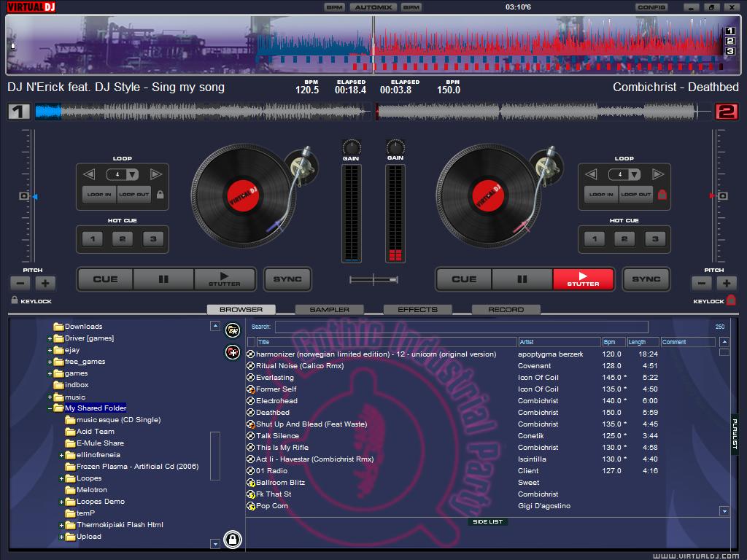Toggle the left BPM button beside Automix
747x560 pixels.
pos(334,7)
